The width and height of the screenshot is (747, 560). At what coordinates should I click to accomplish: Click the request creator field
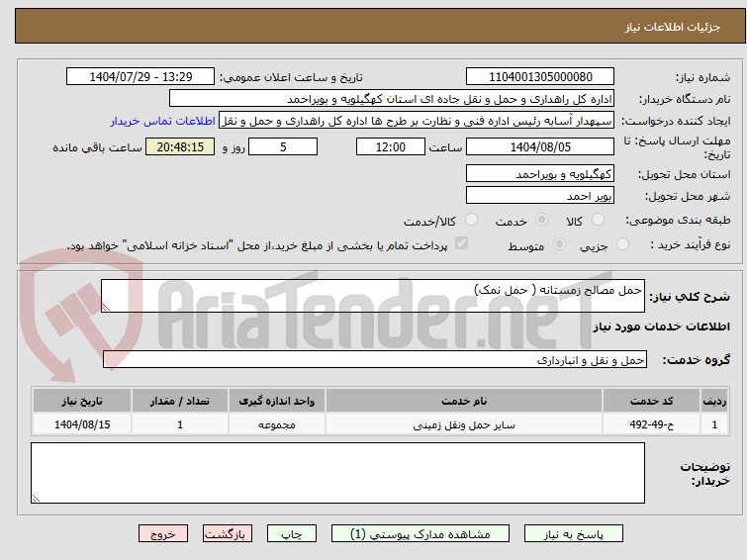point(417,121)
